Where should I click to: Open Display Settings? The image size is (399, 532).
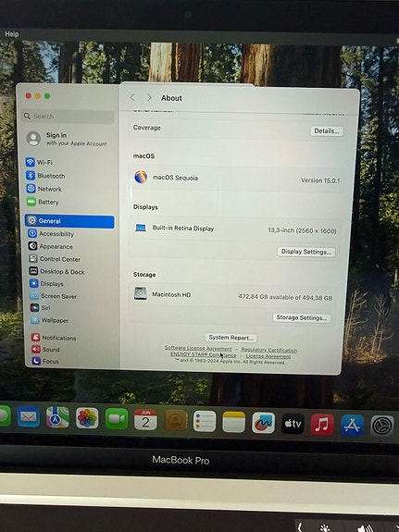pos(306,252)
